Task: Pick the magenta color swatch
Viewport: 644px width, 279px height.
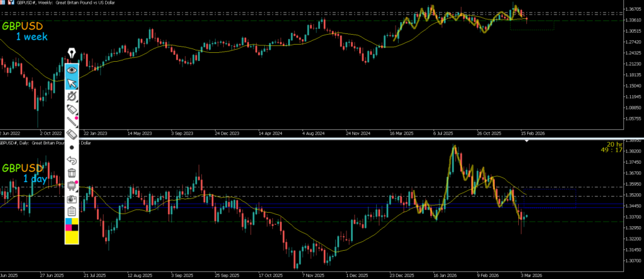Action: coord(68,227)
